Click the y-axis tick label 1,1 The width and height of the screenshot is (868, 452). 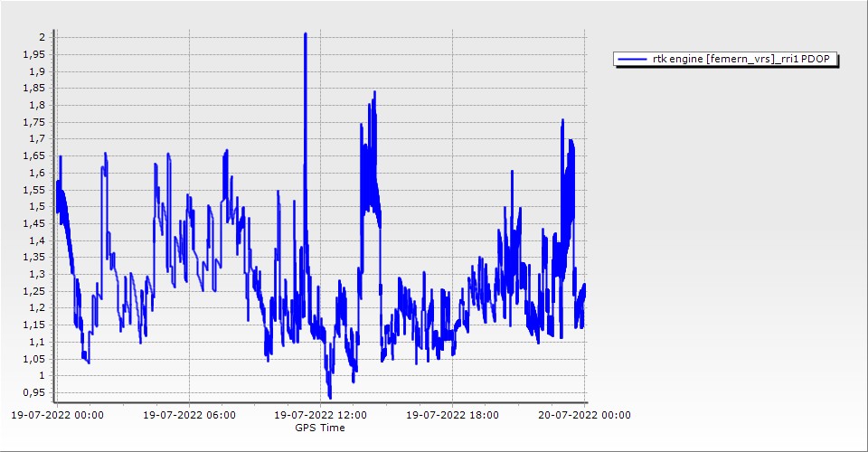point(36,342)
